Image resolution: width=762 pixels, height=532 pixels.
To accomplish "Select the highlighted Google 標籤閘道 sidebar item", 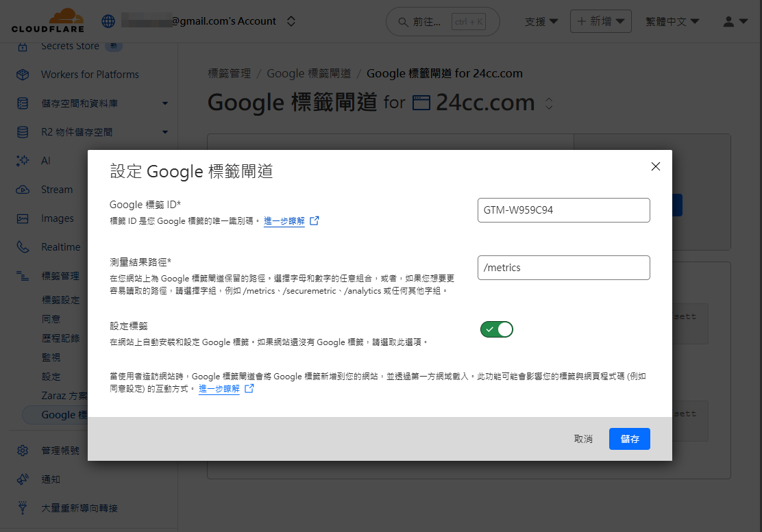I will (x=55, y=415).
